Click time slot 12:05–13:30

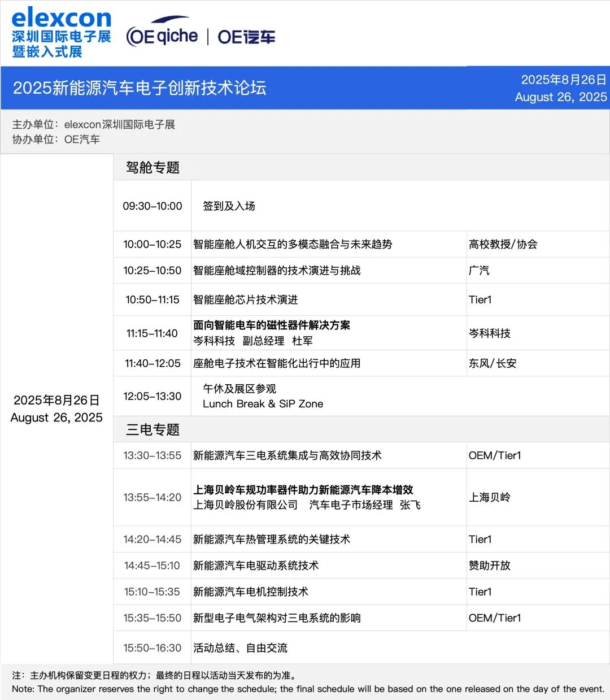(152, 396)
